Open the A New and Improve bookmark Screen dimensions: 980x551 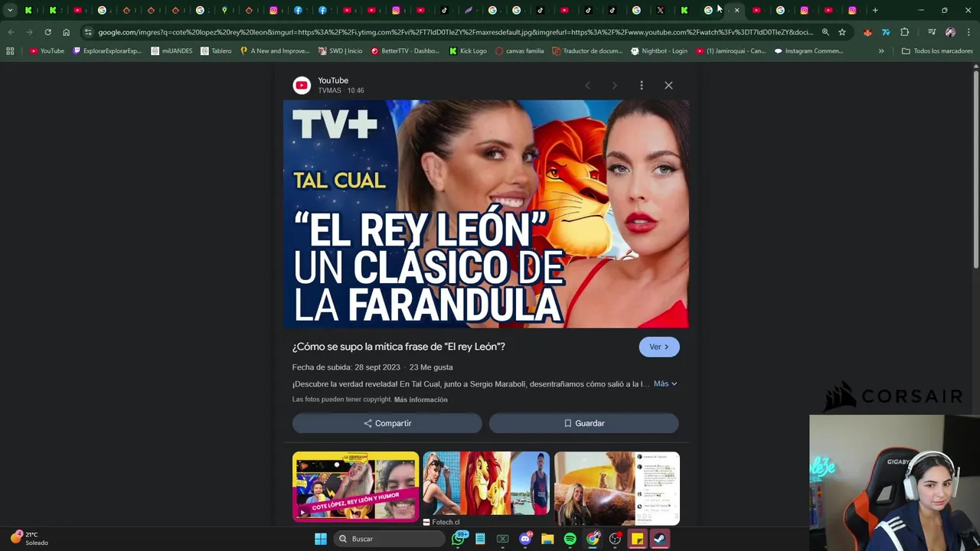(275, 51)
